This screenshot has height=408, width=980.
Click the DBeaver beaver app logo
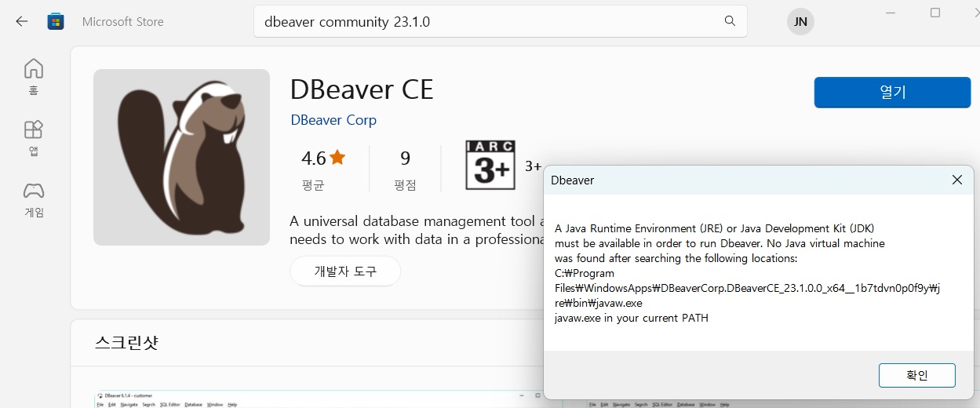pos(181,157)
